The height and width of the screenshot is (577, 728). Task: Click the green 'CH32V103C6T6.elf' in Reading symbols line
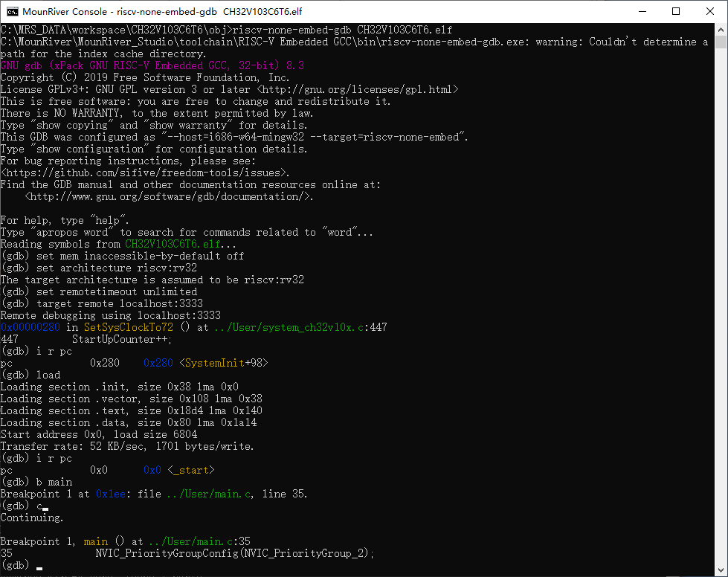point(173,244)
